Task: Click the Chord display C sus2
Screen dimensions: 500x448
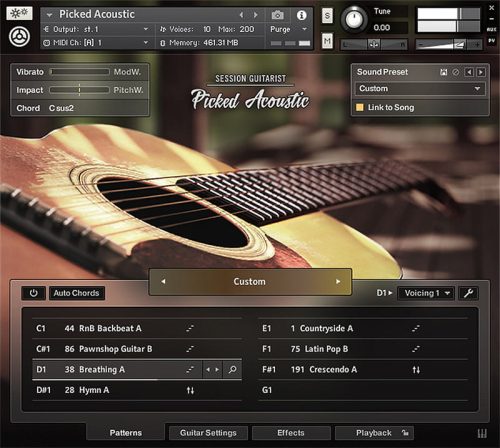Action: tap(61, 108)
